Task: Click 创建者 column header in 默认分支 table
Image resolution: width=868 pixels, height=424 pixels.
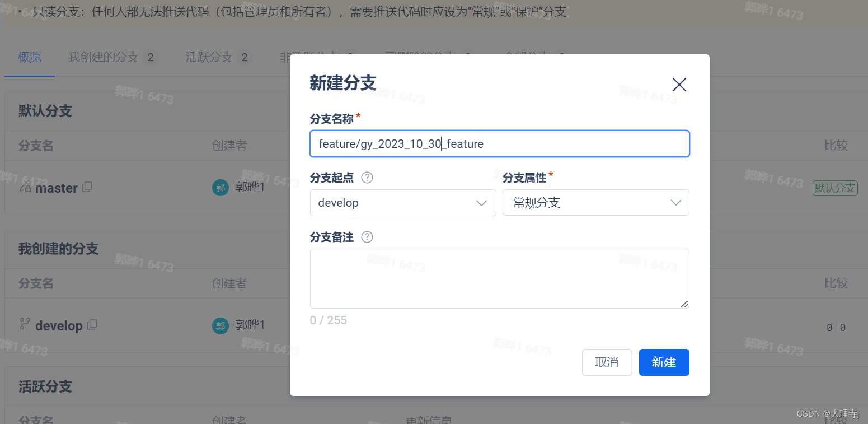Action: [x=229, y=146]
